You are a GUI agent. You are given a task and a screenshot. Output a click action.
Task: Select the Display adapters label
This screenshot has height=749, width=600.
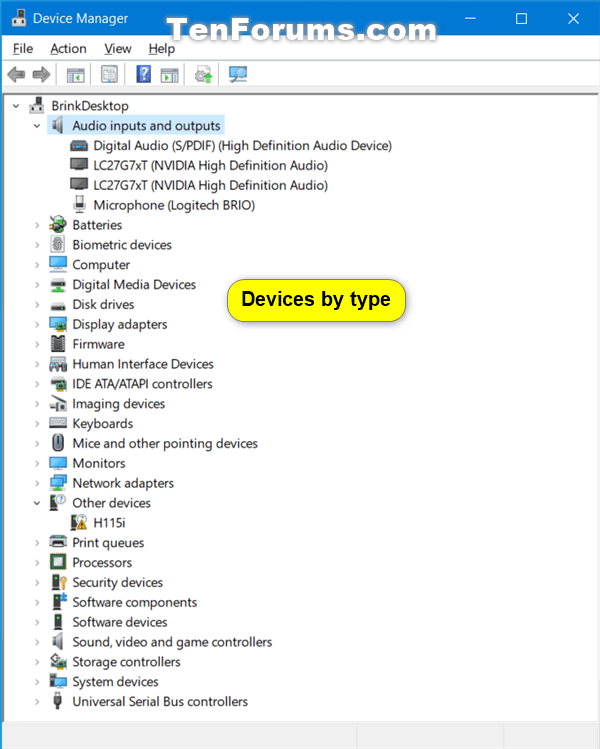[119, 324]
